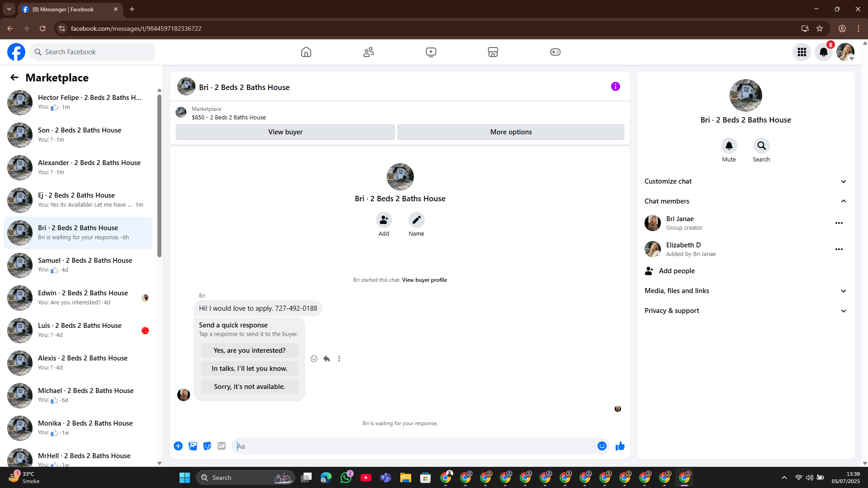
Task: Open Son · 2 Beds 2 Baths House chat
Action: [78, 135]
